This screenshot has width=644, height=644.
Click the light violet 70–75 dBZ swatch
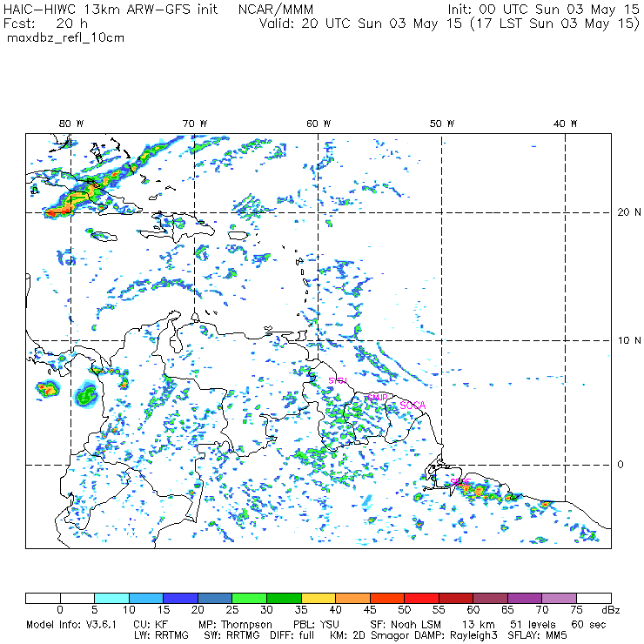coord(559,598)
